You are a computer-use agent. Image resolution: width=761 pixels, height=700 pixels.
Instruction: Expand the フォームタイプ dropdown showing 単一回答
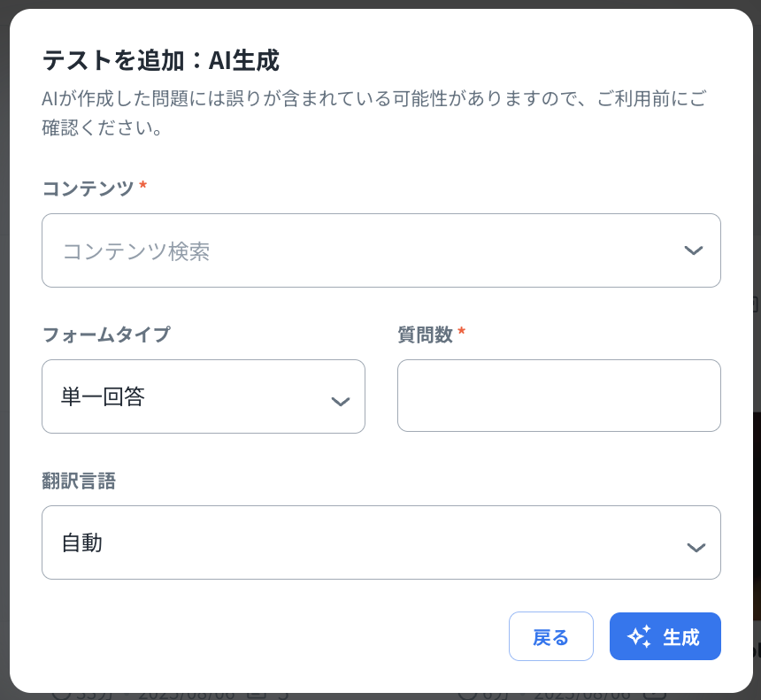pos(203,396)
